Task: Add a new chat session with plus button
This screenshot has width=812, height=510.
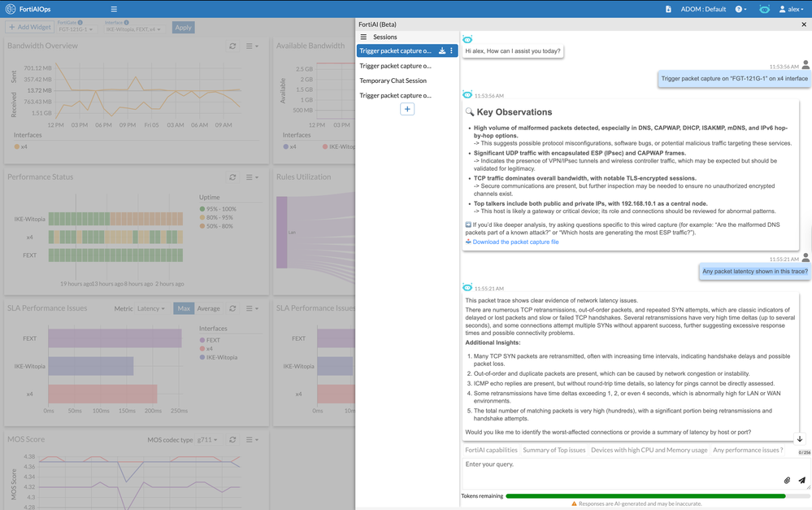Action: coord(407,109)
